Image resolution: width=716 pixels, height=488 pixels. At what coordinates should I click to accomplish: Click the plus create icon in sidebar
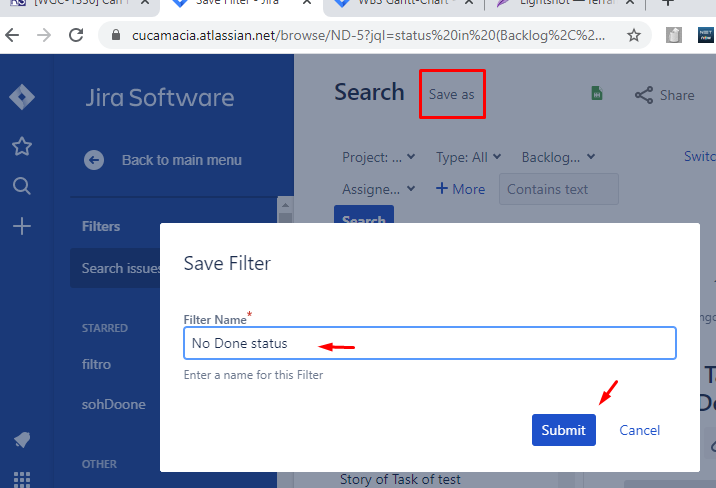(x=22, y=227)
